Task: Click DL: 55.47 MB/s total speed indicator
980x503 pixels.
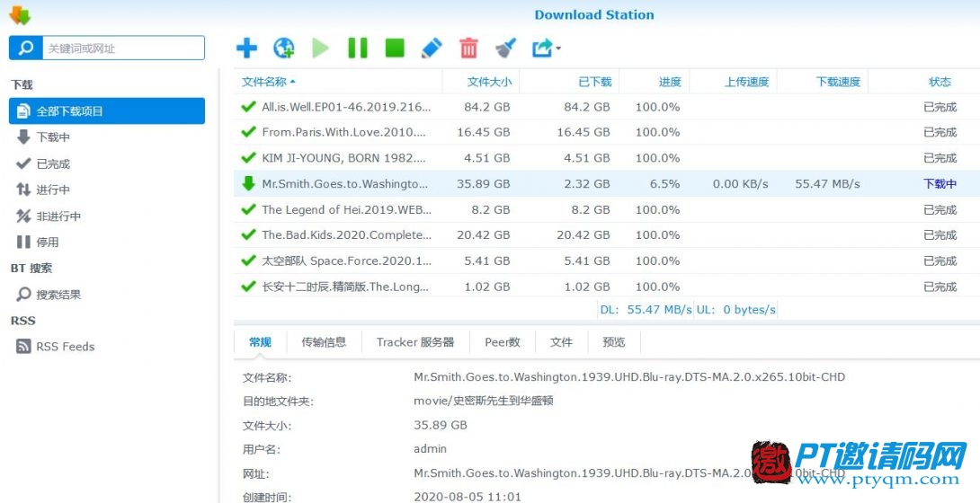Action: [x=646, y=310]
